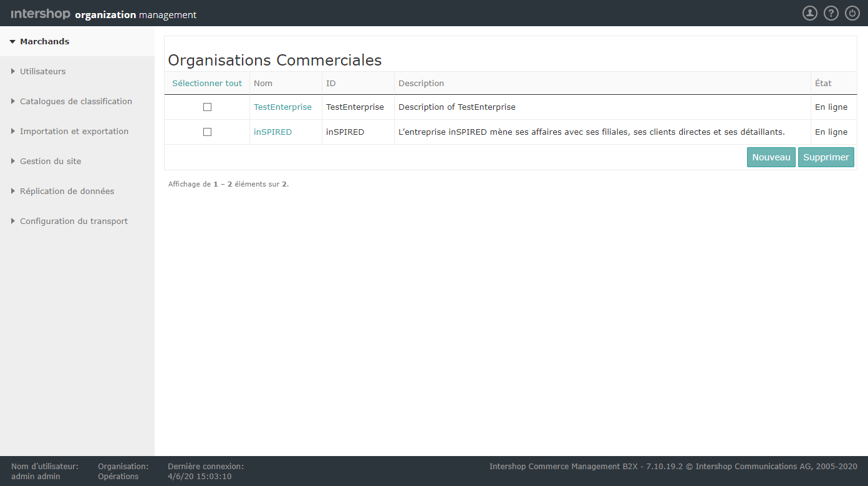Click the Description column header
The width and height of the screenshot is (868, 486).
point(421,83)
